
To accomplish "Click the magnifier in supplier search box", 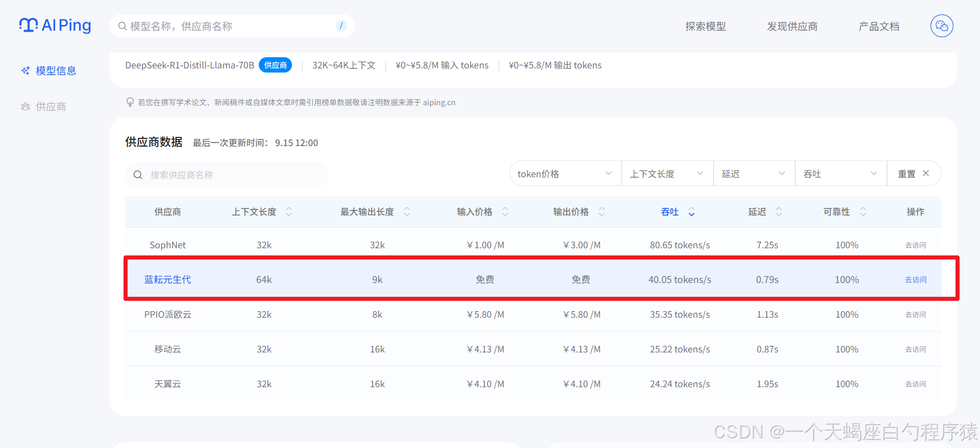I will (138, 175).
